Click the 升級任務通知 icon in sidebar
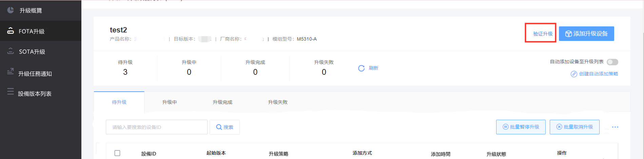 (x=11, y=72)
